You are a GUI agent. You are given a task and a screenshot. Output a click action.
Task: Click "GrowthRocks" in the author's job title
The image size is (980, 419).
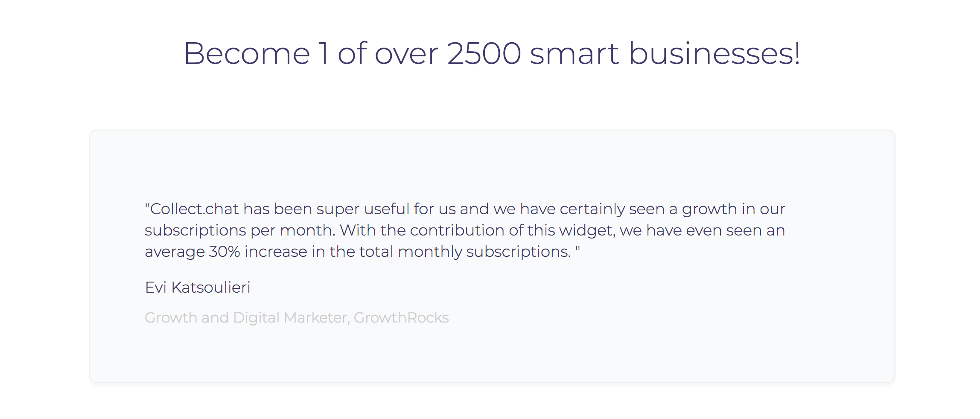pos(401,318)
